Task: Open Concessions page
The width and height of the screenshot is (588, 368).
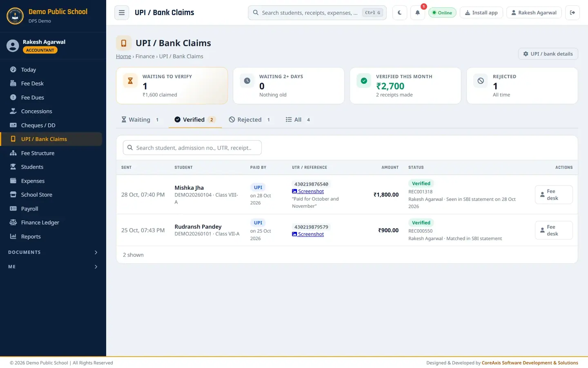Action: [51, 111]
